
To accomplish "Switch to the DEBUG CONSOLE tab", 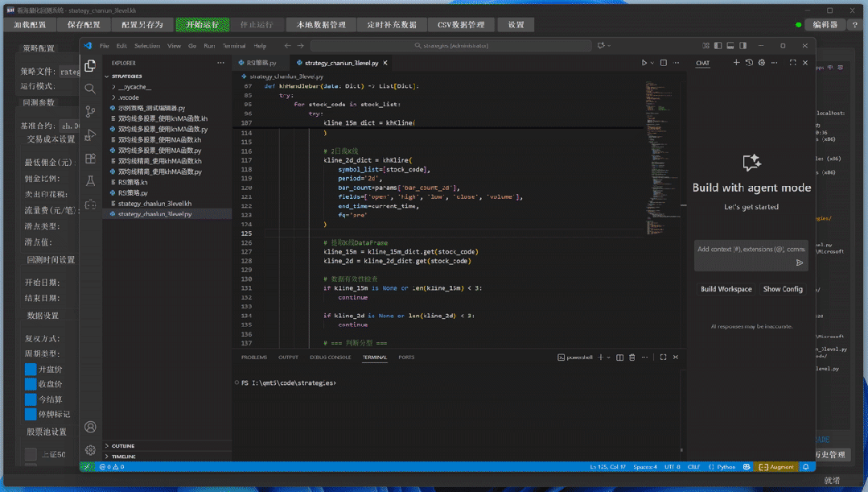I will tap(331, 358).
